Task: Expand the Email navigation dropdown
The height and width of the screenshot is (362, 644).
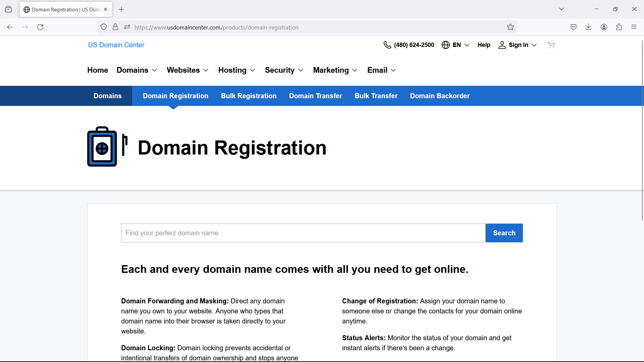Action: [x=381, y=70]
